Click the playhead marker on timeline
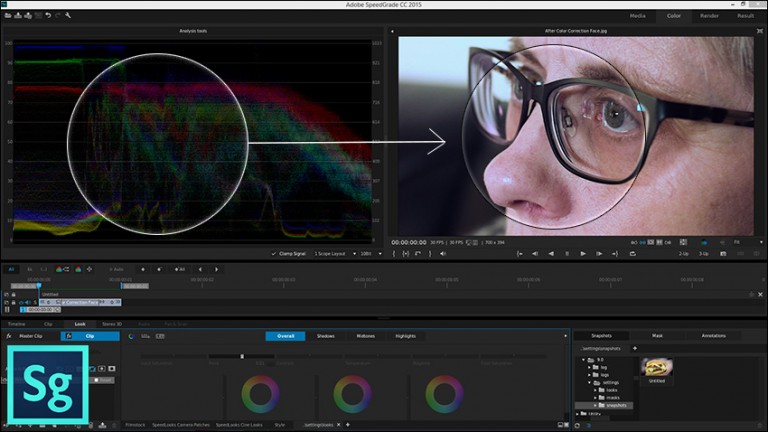The height and width of the screenshot is (432, 768). tap(39, 285)
